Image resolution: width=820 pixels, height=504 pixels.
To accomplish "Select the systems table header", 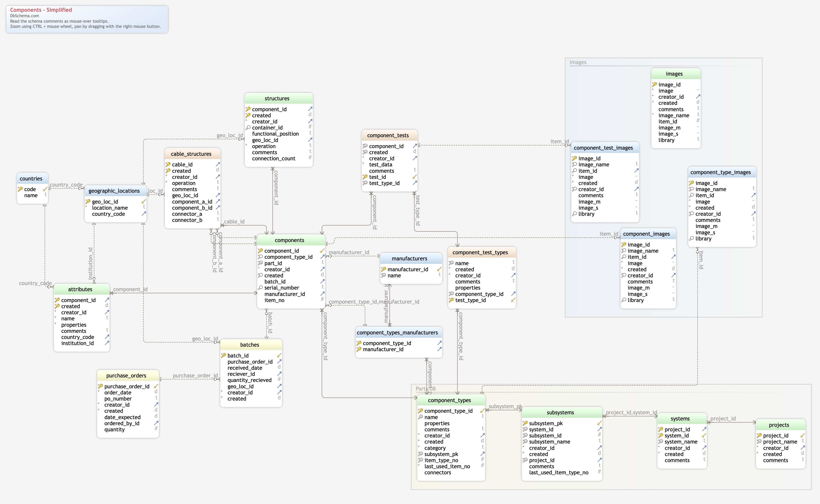I will 682,418.
